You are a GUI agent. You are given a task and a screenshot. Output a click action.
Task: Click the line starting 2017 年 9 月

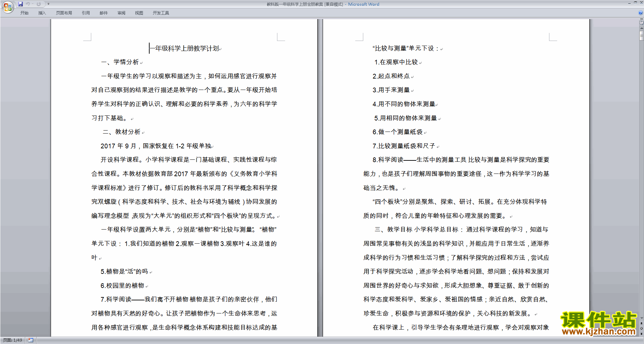[x=156, y=146]
